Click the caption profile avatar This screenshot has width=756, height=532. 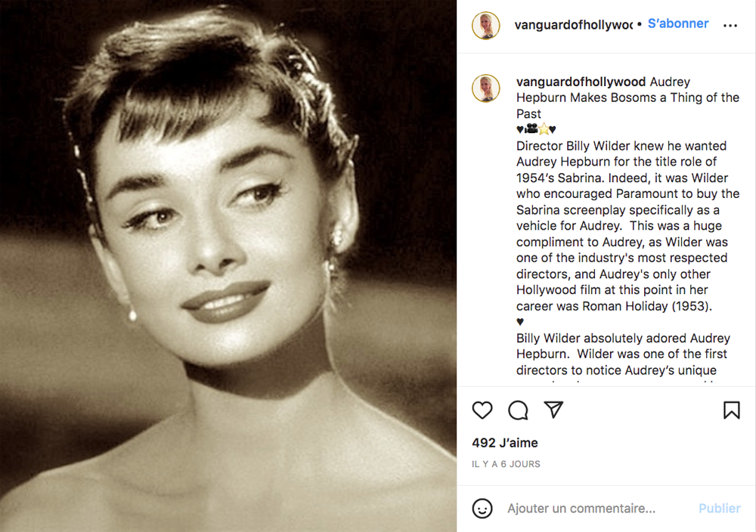click(x=485, y=88)
